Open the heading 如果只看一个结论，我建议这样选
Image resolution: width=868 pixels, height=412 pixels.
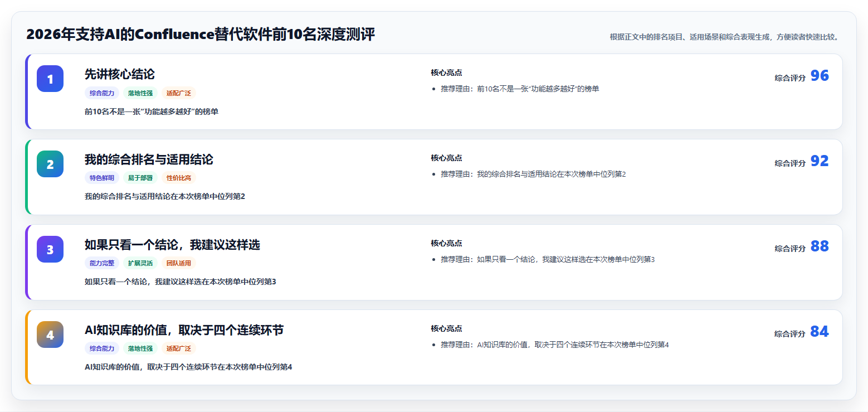coord(172,245)
